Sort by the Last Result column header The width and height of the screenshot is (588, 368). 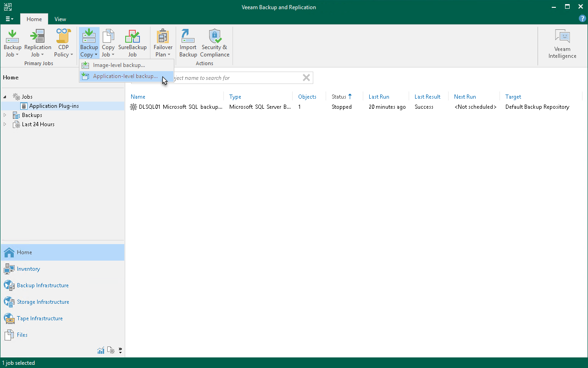(x=427, y=97)
